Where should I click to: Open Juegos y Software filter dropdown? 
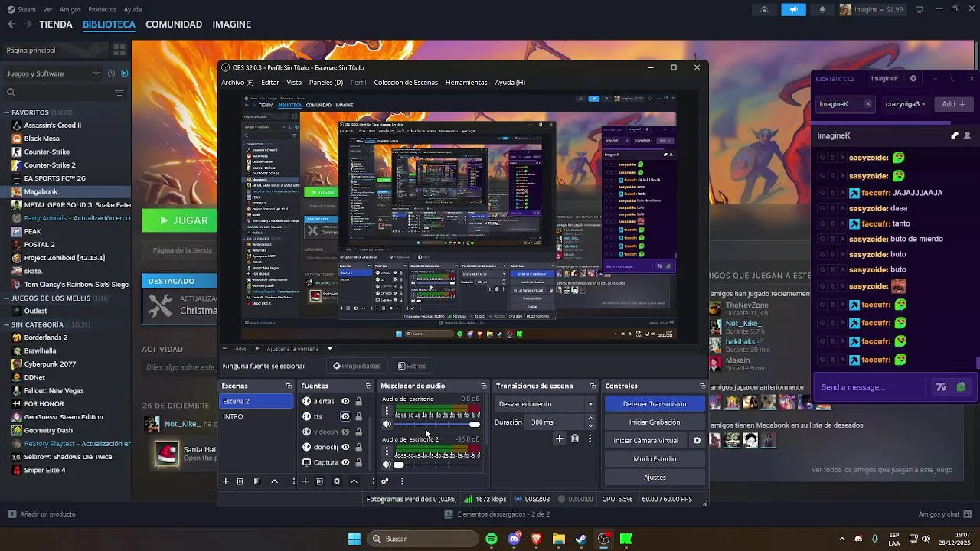coord(52,73)
